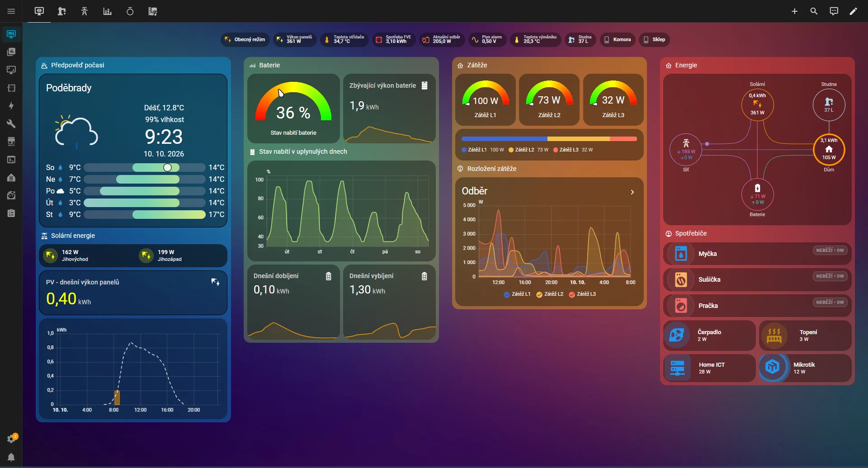Toggle Zátěž L1 series in Odběr legend
The width and height of the screenshot is (868, 468).
(x=517, y=294)
